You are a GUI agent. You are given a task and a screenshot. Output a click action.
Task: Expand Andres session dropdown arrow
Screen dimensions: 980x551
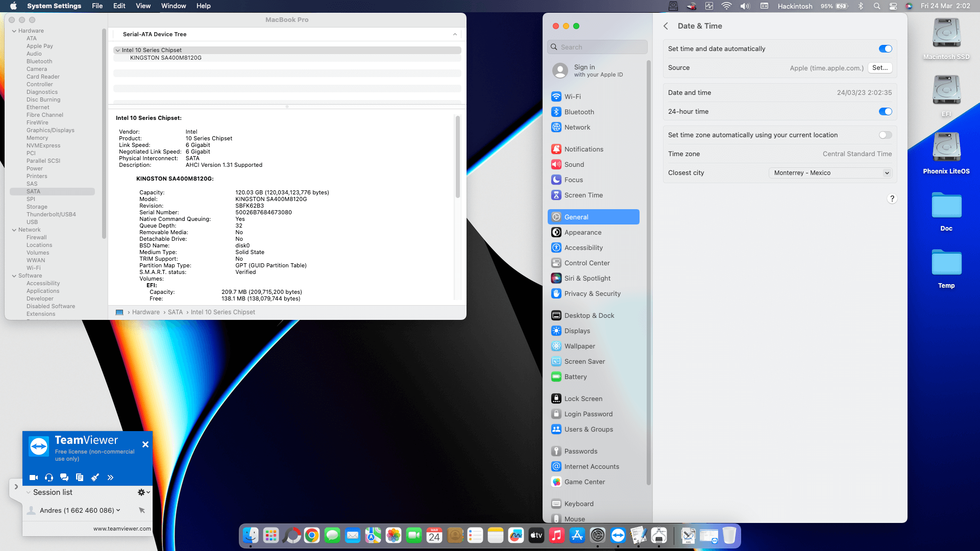[x=118, y=510]
